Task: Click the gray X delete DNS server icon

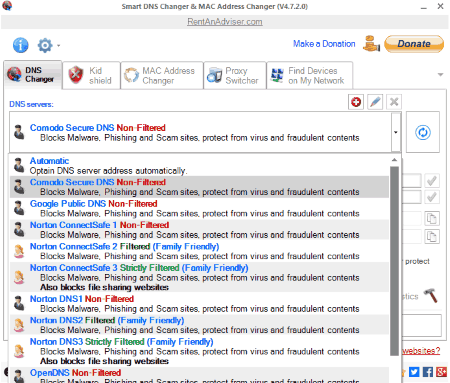Action: click(x=394, y=102)
